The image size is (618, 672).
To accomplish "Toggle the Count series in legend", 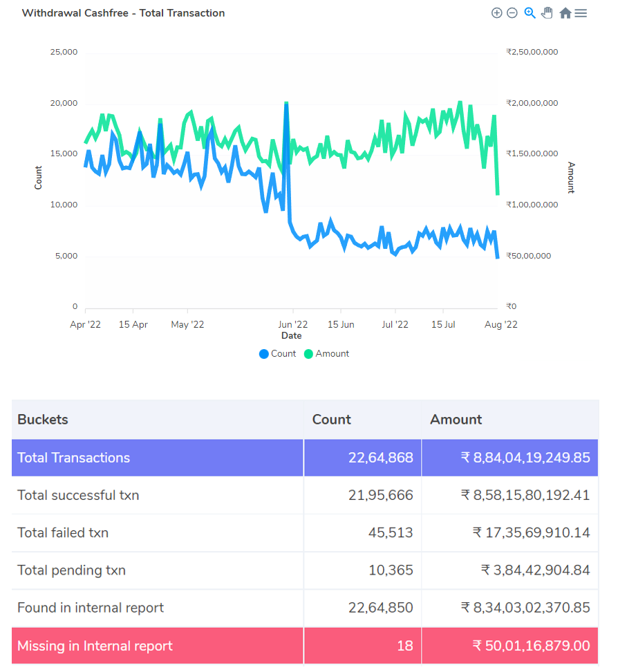I will [x=283, y=354].
